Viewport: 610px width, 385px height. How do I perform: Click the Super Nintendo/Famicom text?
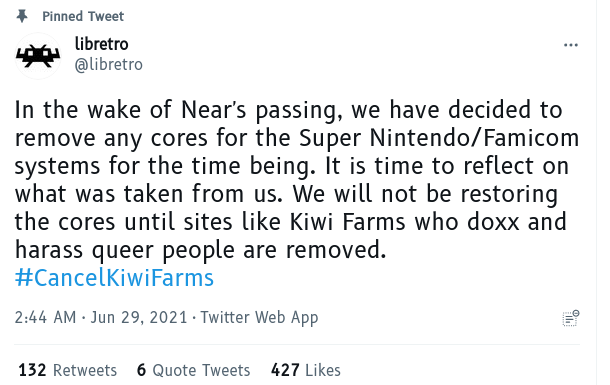pos(439,138)
